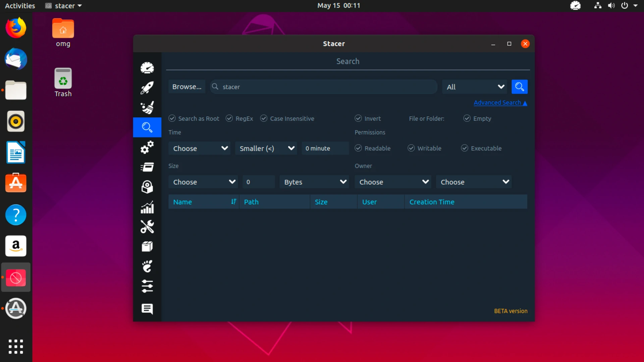This screenshot has height=362, width=644.
Task: Open Helpers wrench and screwdriver icon
Action: click(x=147, y=227)
